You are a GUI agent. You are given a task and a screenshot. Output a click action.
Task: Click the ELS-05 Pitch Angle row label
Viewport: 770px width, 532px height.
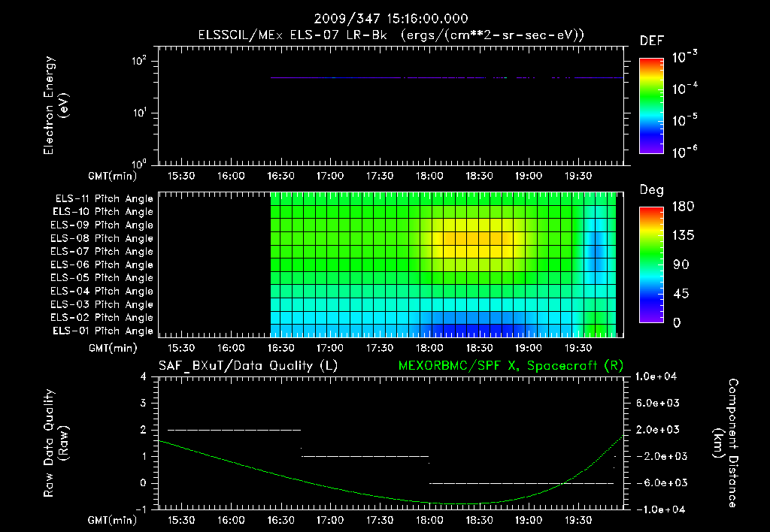(x=102, y=278)
